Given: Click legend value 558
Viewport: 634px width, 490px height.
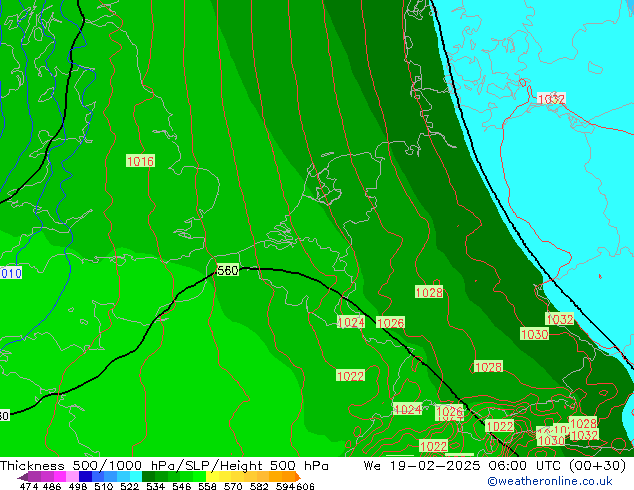Looking at the screenshot, I should click(x=207, y=486).
